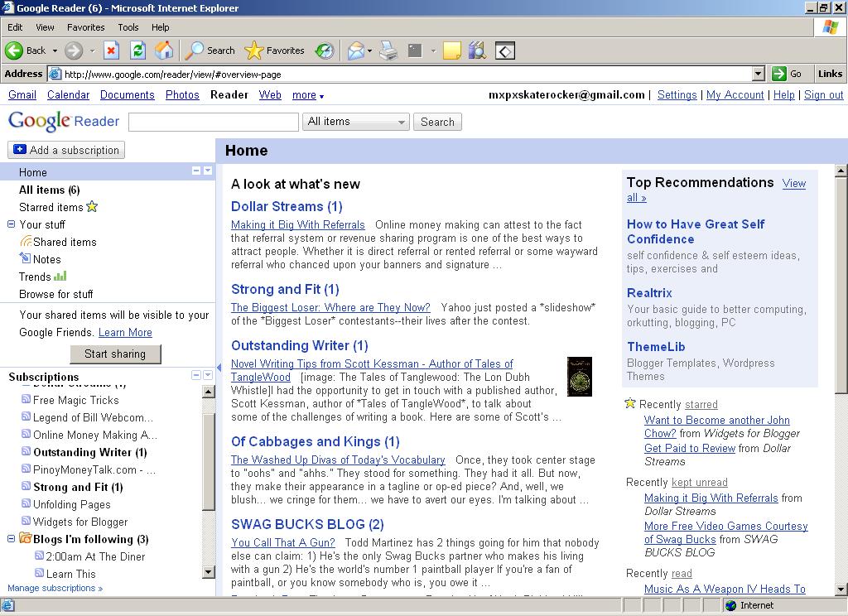Click the plus icon in Add a subscription
The image size is (848, 616).
(x=20, y=149)
